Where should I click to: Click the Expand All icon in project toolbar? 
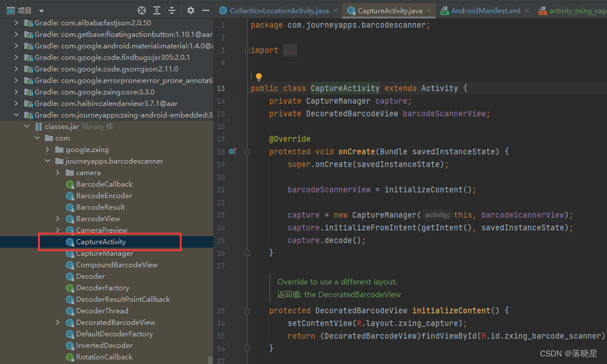[x=157, y=10]
